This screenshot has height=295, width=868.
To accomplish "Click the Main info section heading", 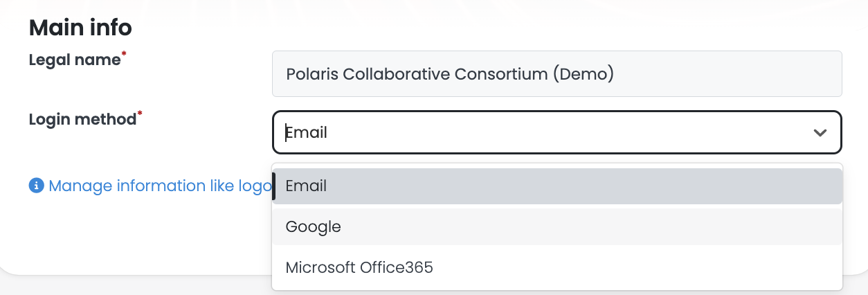I will (80, 28).
